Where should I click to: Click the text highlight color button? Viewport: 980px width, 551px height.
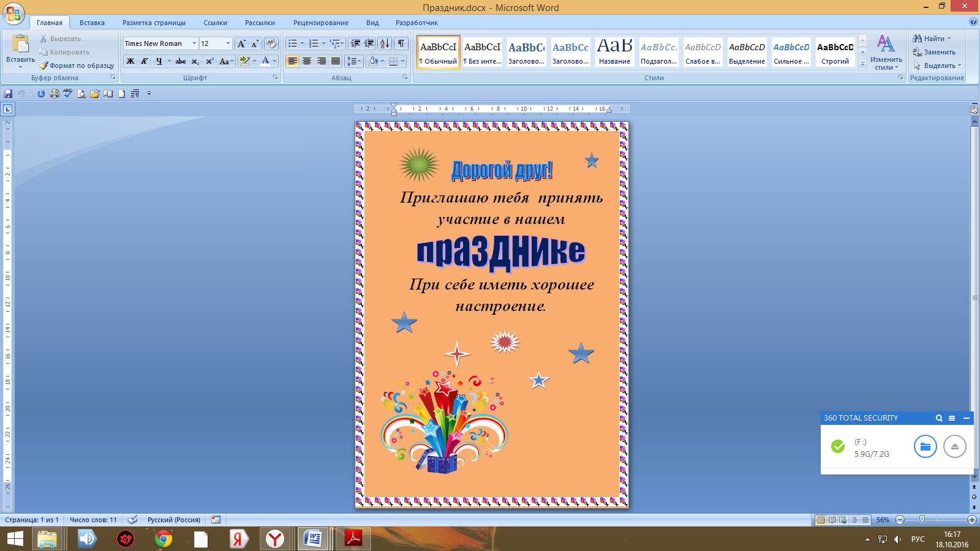244,61
